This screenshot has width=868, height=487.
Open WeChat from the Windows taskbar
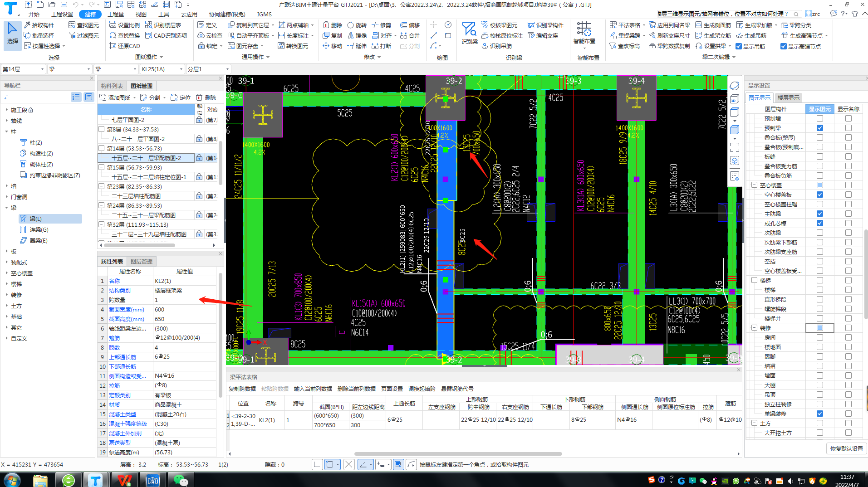[x=181, y=480]
